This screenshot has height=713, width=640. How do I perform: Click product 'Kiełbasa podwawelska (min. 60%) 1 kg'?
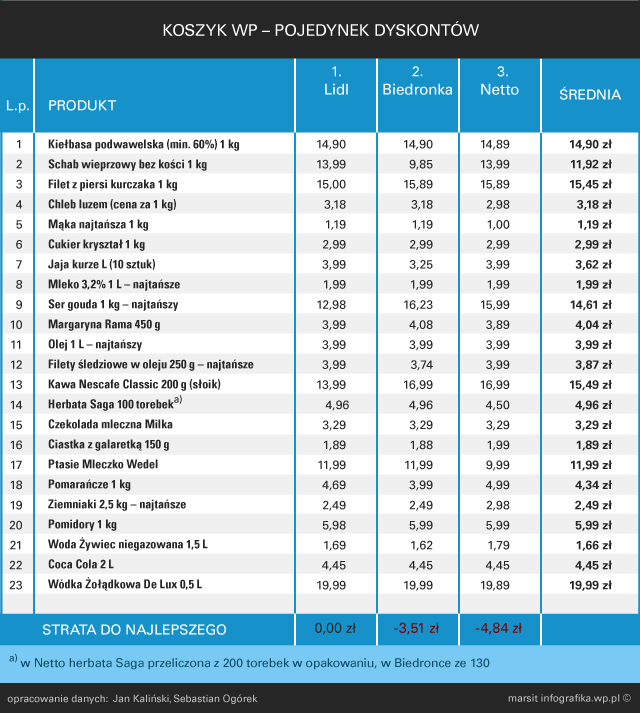144,144
